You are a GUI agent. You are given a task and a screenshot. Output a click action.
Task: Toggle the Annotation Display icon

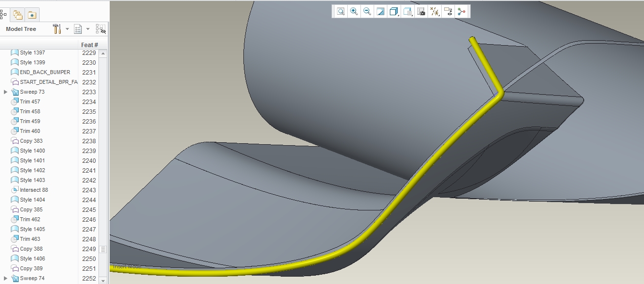coord(448,12)
